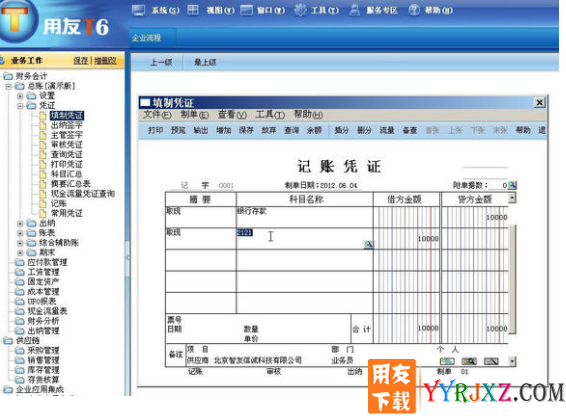
Task: Click the 销售管理 folder icon
Action: click(19, 360)
